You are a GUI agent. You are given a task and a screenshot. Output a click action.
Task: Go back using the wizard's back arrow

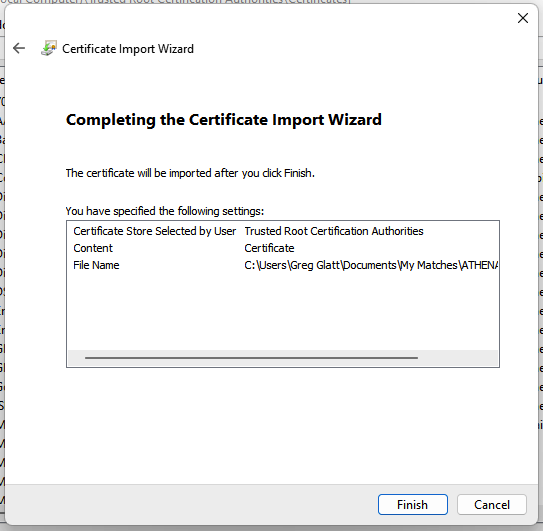click(19, 48)
